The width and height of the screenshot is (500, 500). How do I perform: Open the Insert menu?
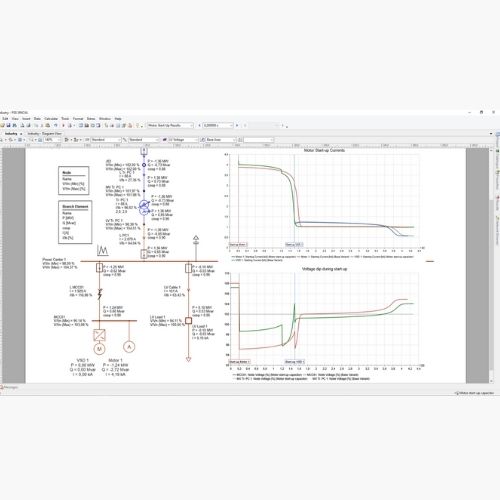(x=26, y=119)
